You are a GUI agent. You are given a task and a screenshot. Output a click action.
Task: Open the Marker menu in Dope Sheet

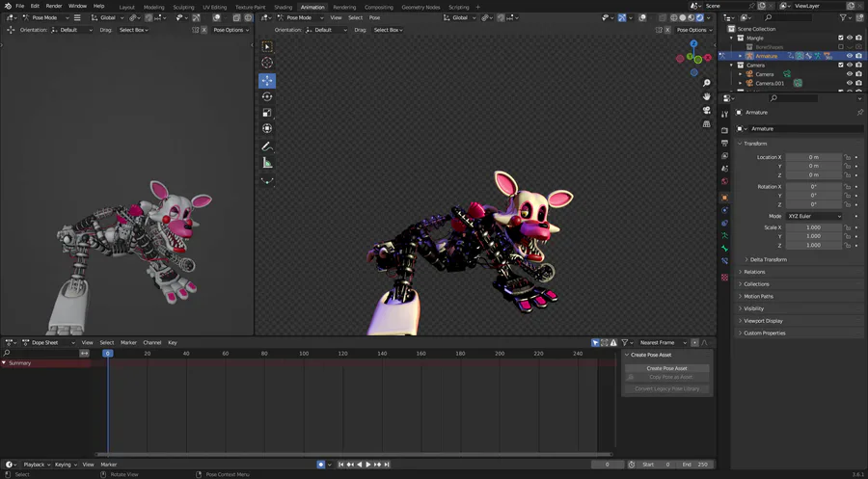coord(129,342)
